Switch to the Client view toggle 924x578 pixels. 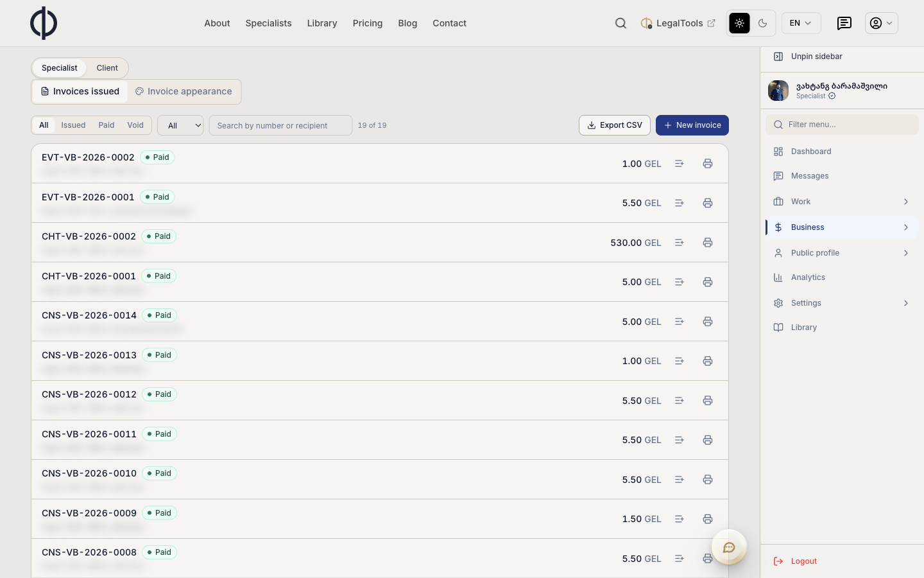click(x=107, y=68)
